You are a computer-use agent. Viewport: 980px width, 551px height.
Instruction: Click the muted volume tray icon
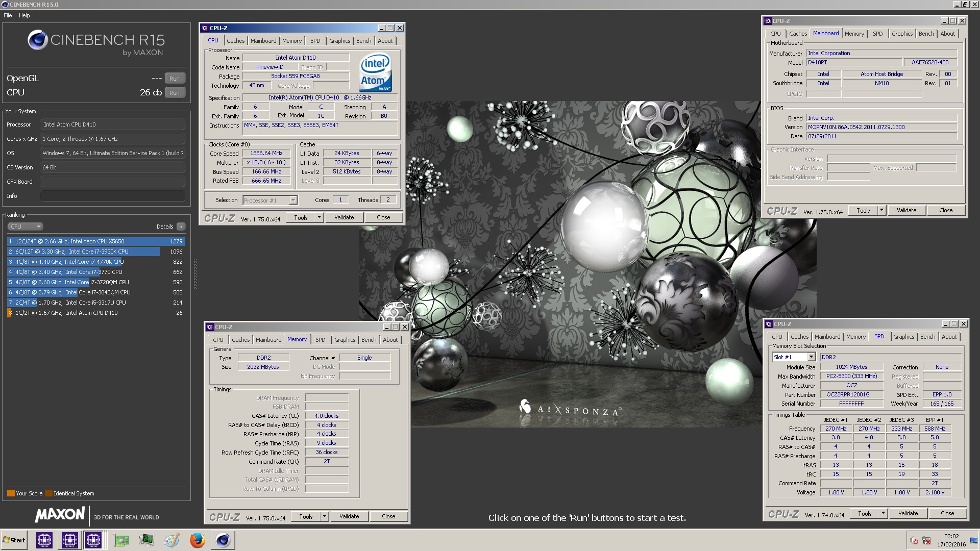[x=914, y=541]
